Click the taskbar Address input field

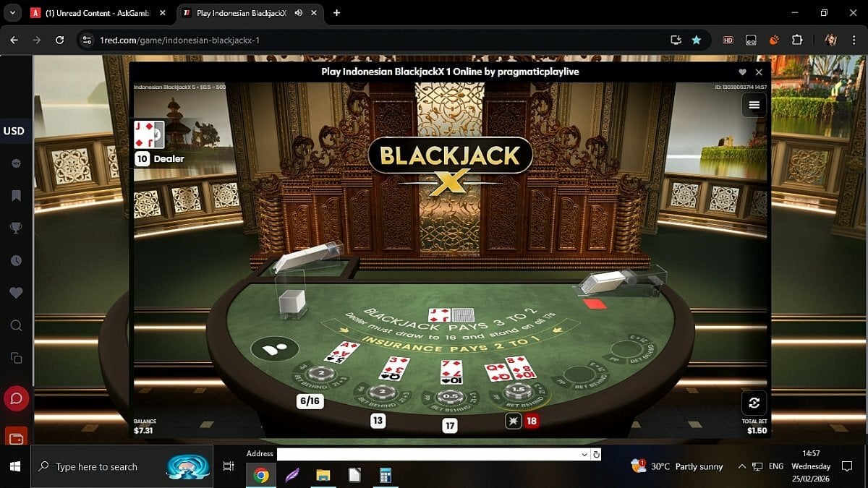(x=428, y=454)
